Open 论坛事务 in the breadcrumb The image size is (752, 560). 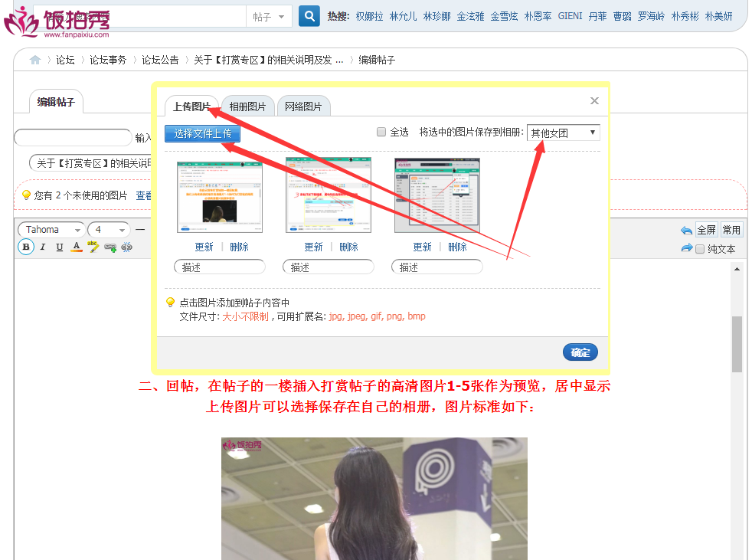coord(108,60)
